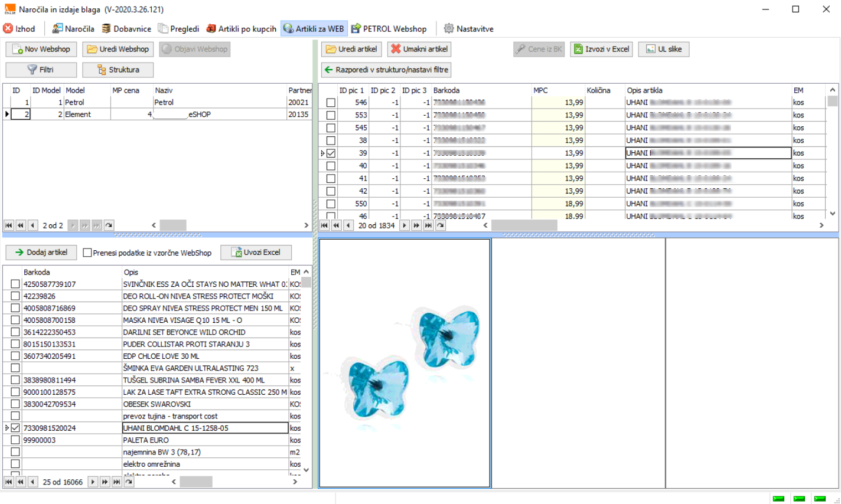Go to next record in bottom-left navigator
Image resolution: width=841 pixels, height=504 pixels.
(93, 482)
